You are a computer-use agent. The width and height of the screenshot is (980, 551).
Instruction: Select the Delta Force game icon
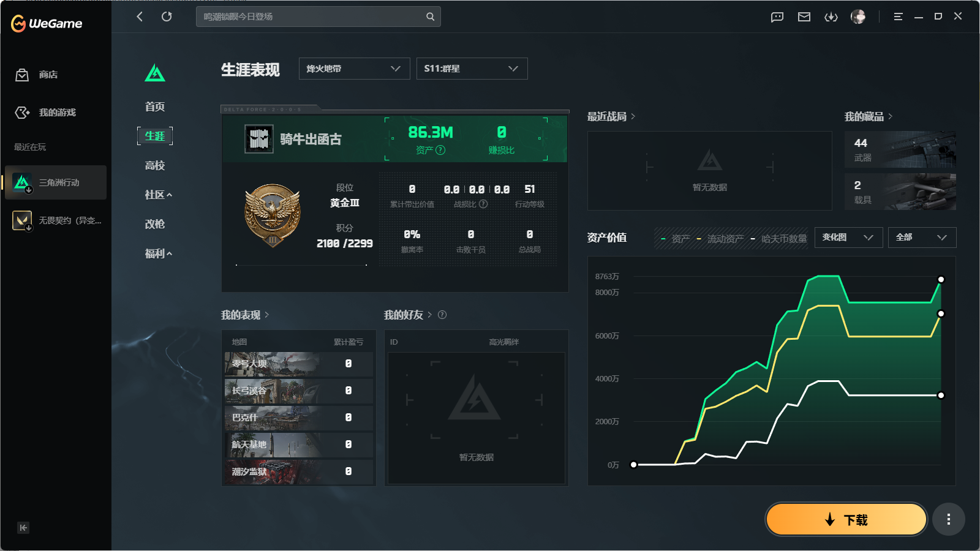point(22,182)
